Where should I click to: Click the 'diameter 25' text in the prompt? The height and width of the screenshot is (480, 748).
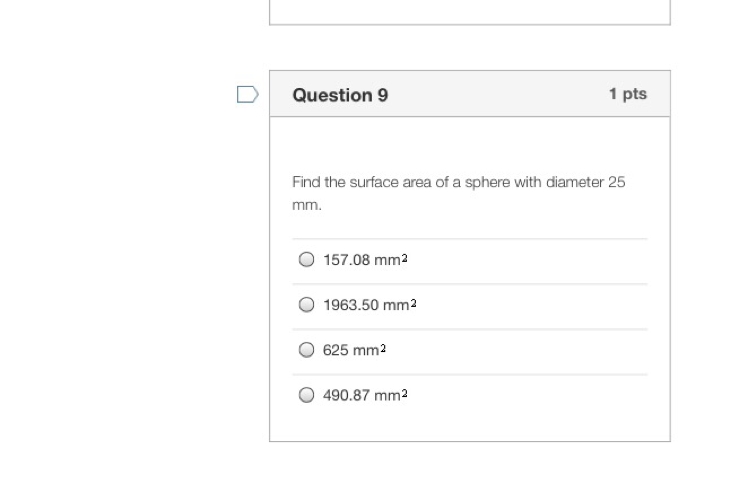point(585,182)
